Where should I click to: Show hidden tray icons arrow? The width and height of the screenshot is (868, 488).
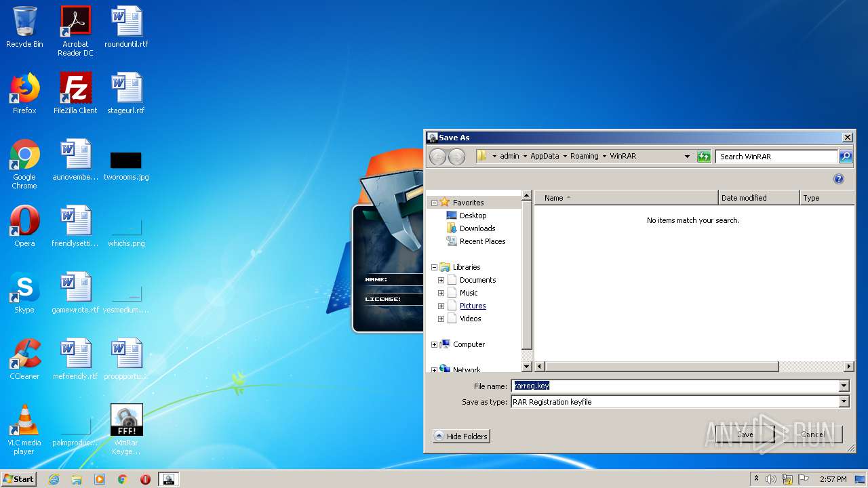coord(756,479)
